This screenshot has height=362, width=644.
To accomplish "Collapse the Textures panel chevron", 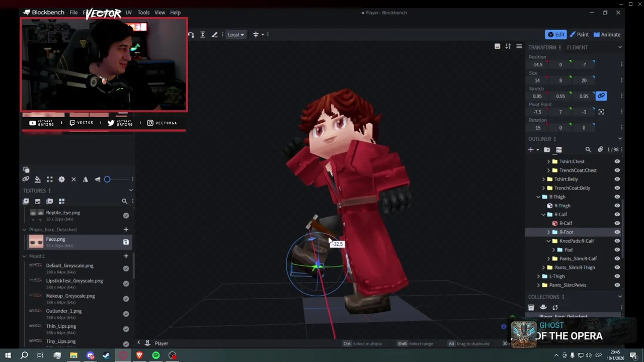I will 131,191.
